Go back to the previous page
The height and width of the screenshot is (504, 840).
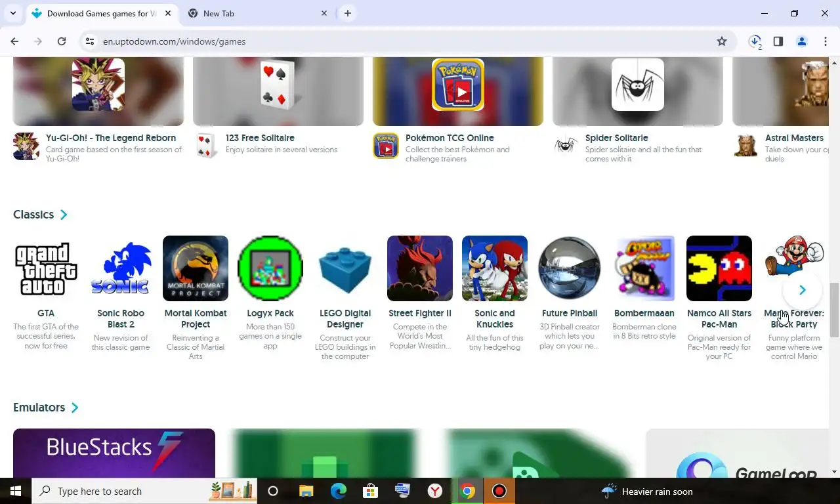tap(14, 41)
